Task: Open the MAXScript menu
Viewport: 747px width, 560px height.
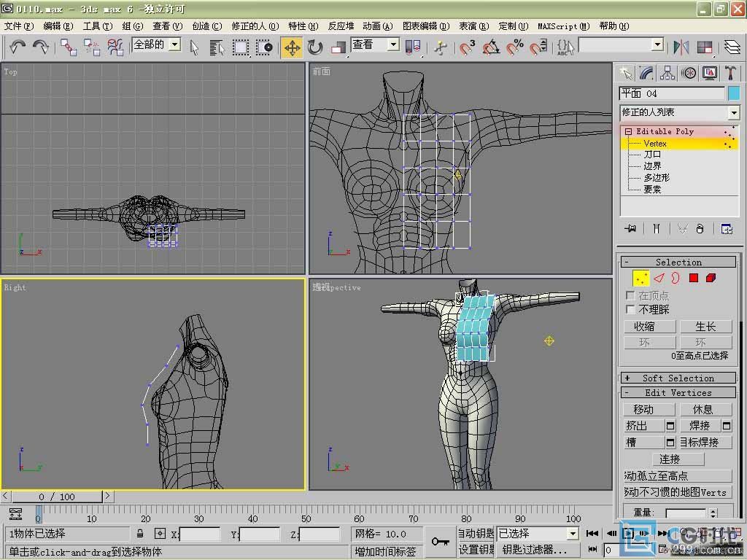Action: tap(564, 26)
